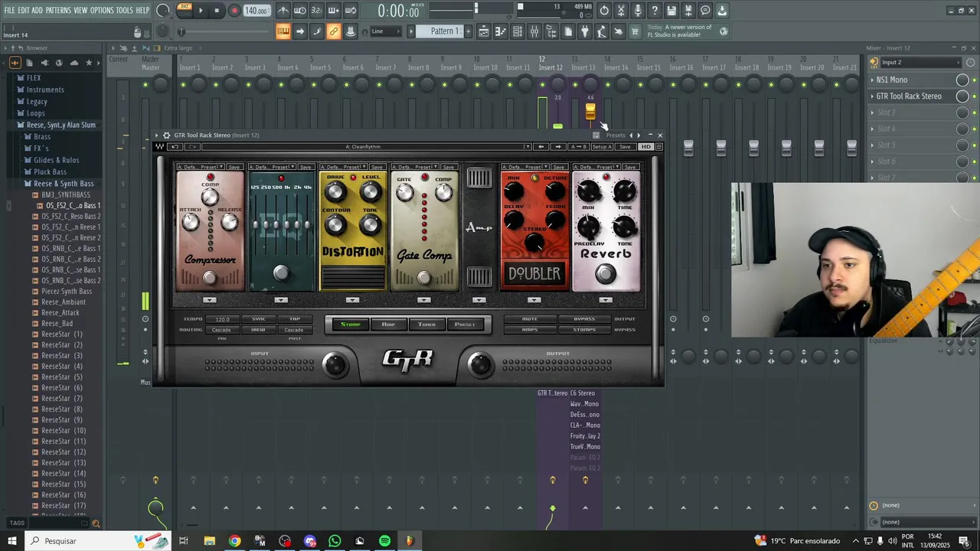
Task: Open the dropdown arrow below the Distortion pedal
Action: tap(352, 300)
